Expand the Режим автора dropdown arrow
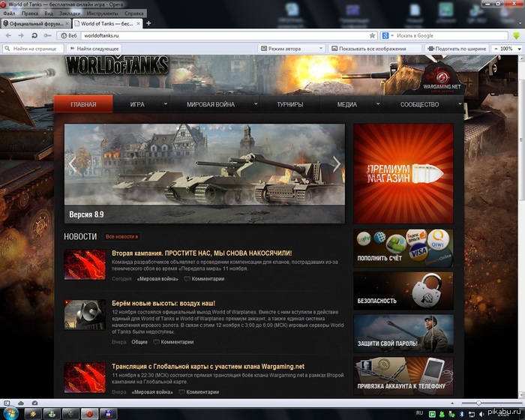The height and width of the screenshot is (420, 525). pyautogui.click(x=321, y=49)
